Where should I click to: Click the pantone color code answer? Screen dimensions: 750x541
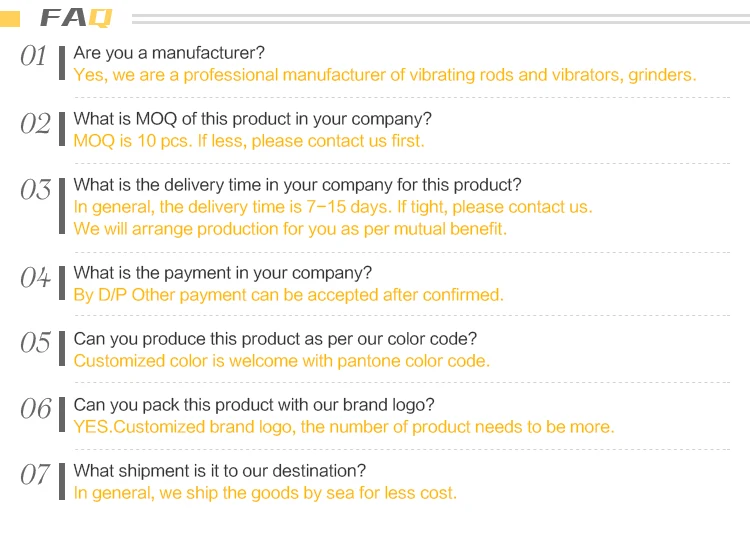pyautogui.click(x=281, y=361)
